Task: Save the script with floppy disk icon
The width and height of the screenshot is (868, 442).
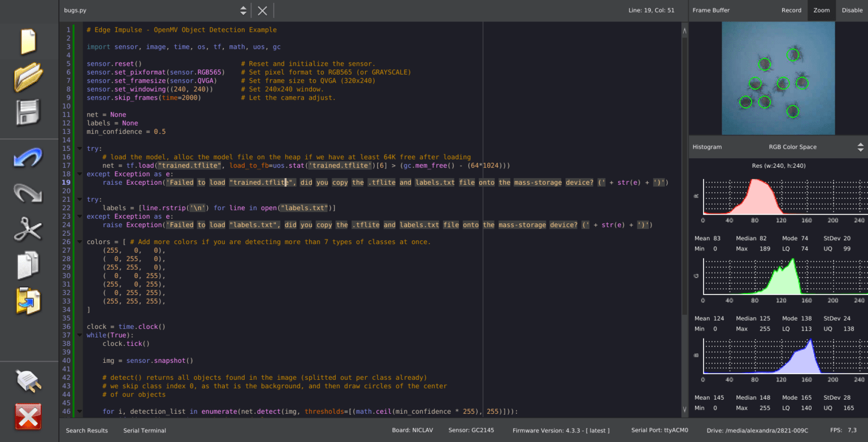Action: (x=28, y=112)
